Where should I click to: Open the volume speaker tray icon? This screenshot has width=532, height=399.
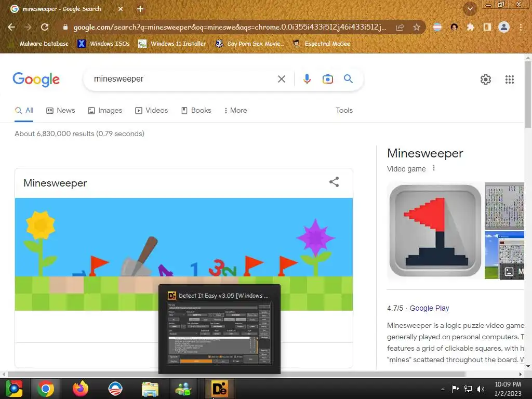481,389
